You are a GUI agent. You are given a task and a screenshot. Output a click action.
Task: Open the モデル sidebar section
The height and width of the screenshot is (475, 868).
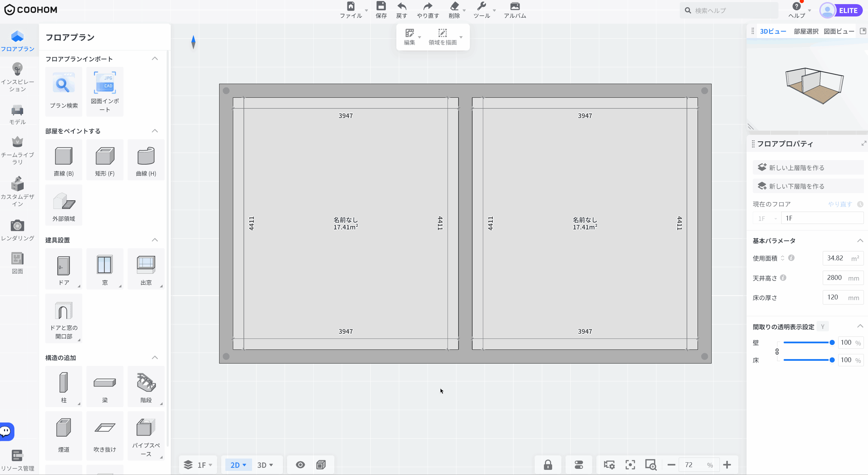tap(17, 114)
